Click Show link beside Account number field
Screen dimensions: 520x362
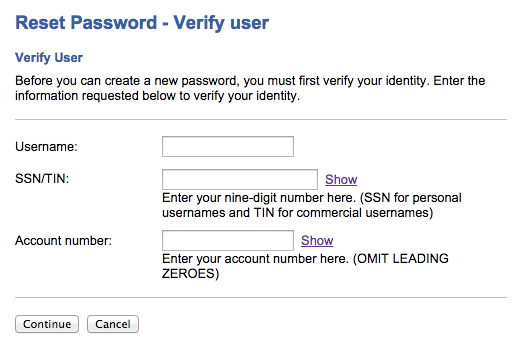click(x=317, y=240)
